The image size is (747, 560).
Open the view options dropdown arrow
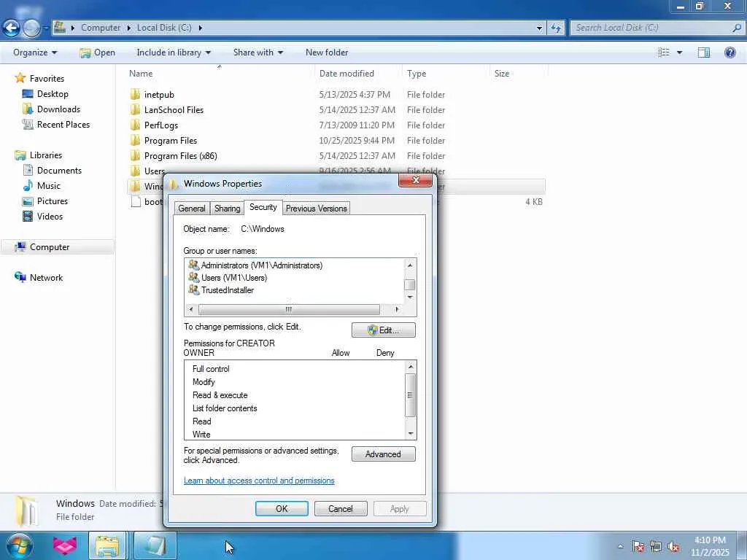(679, 52)
